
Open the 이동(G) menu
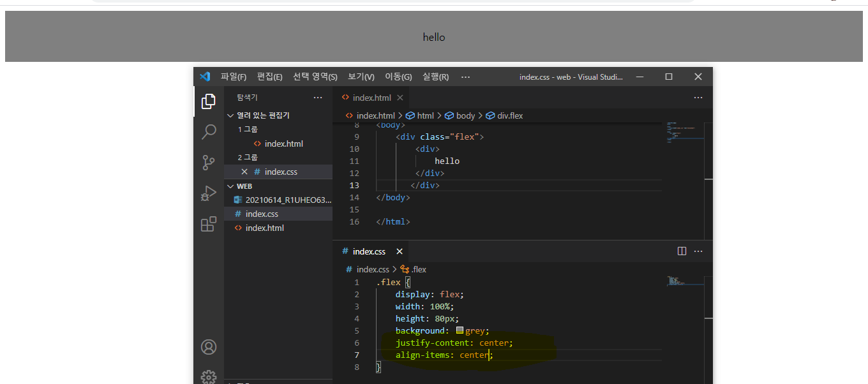[x=398, y=77]
